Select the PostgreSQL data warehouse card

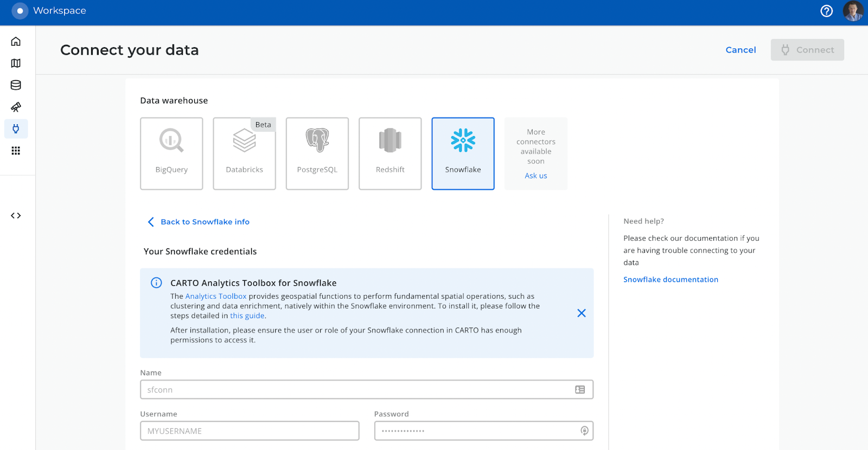pyautogui.click(x=317, y=153)
